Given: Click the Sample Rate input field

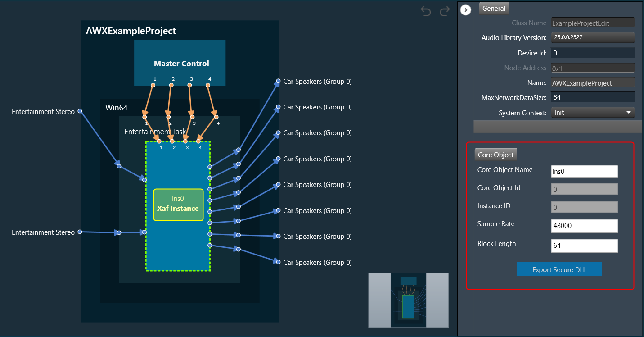Looking at the screenshot, I should (x=584, y=226).
